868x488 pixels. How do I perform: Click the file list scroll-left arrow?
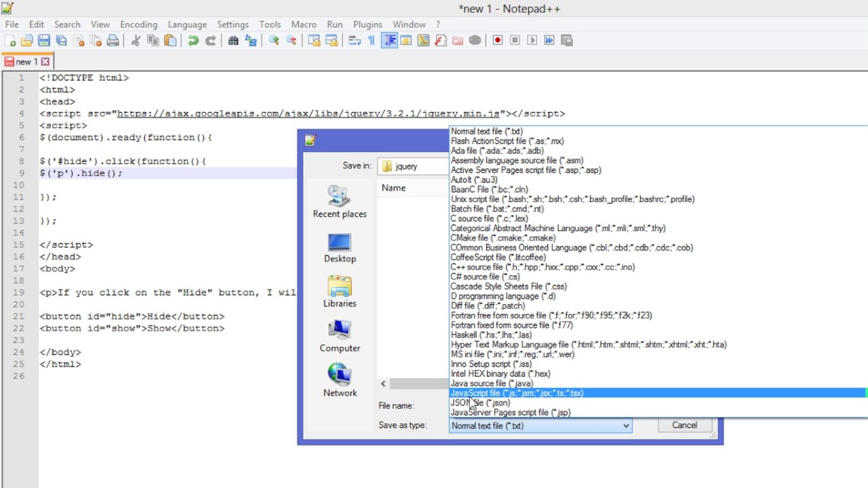(x=383, y=384)
